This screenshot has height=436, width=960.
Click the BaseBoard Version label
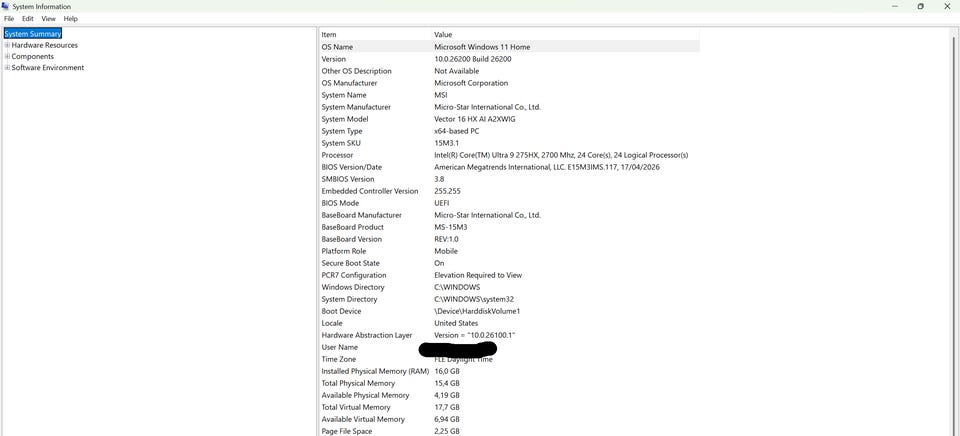(x=351, y=239)
